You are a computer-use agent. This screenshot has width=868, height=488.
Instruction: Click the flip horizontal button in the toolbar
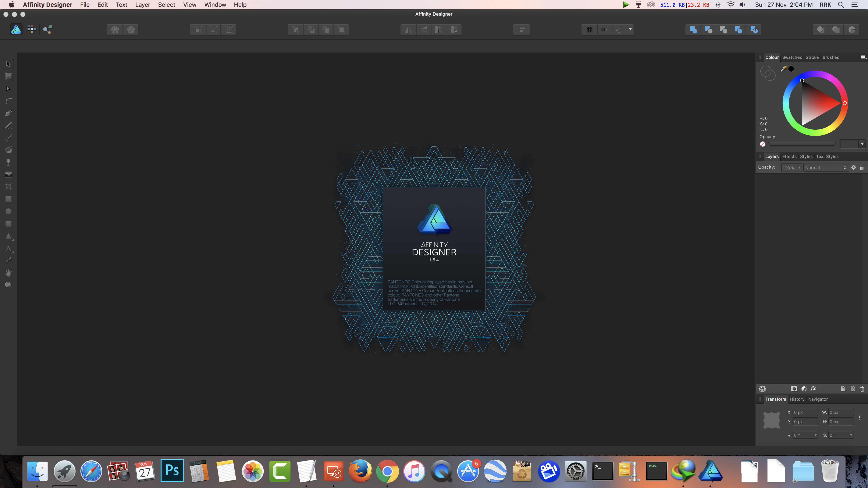tap(408, 30)
